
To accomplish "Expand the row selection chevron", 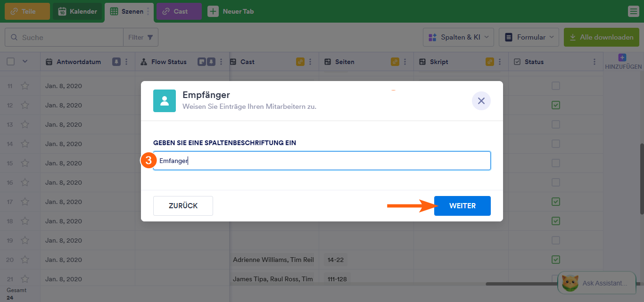I will [x=25, y=61].
